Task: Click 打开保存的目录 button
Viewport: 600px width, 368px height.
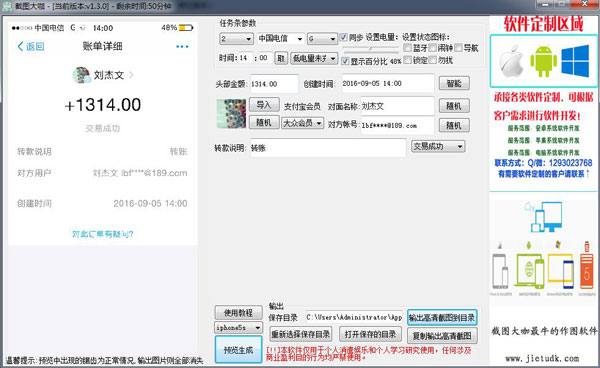Action: 370,334
